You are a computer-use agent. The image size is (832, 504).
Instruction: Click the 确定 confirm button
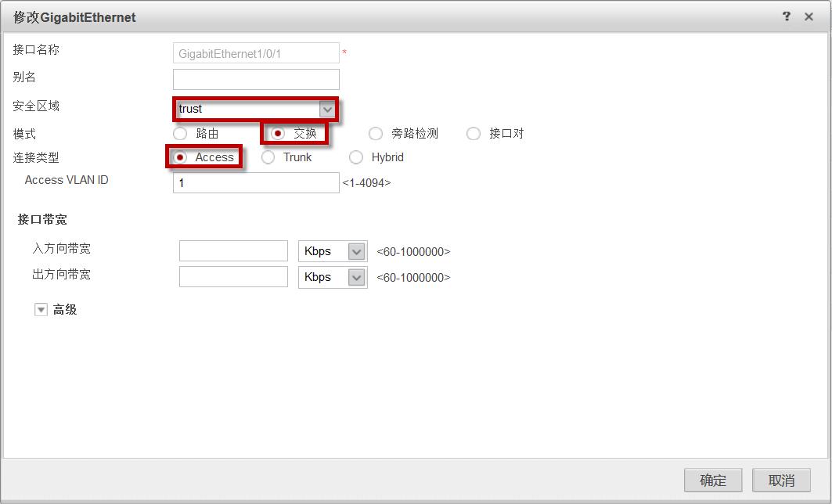click(x=713, y=480)
